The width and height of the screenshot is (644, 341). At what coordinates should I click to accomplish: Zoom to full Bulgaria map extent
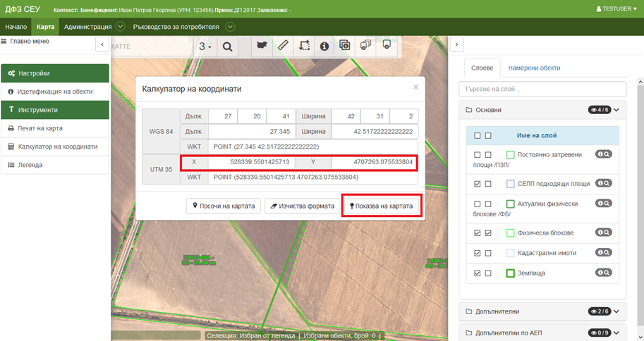coord(262,45)
